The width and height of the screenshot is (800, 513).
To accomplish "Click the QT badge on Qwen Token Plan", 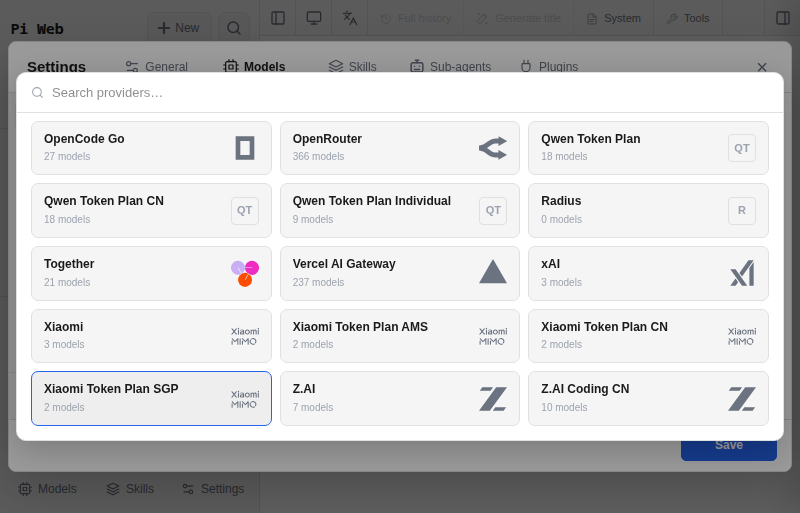I will 741,148.
